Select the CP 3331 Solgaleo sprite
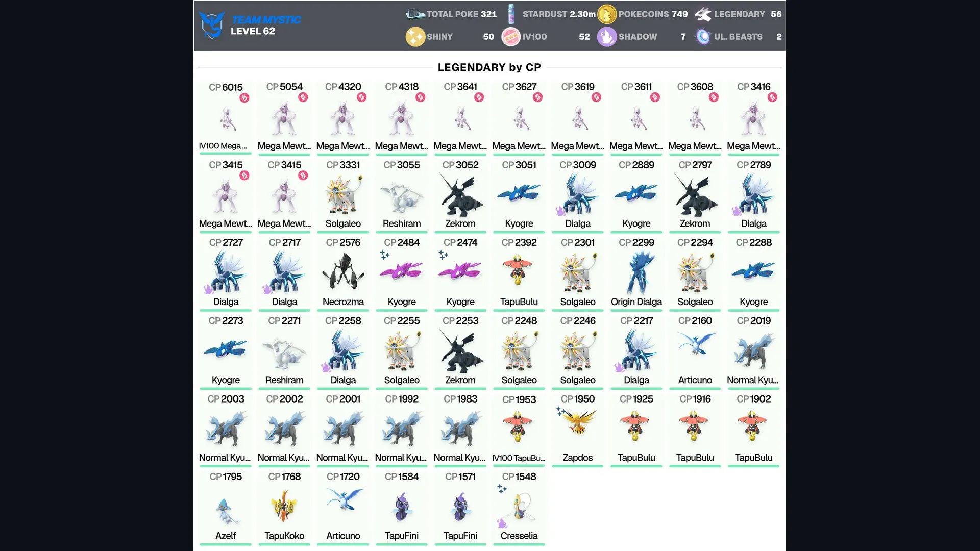This screenshot has height=551, width=980. point(344,194)
